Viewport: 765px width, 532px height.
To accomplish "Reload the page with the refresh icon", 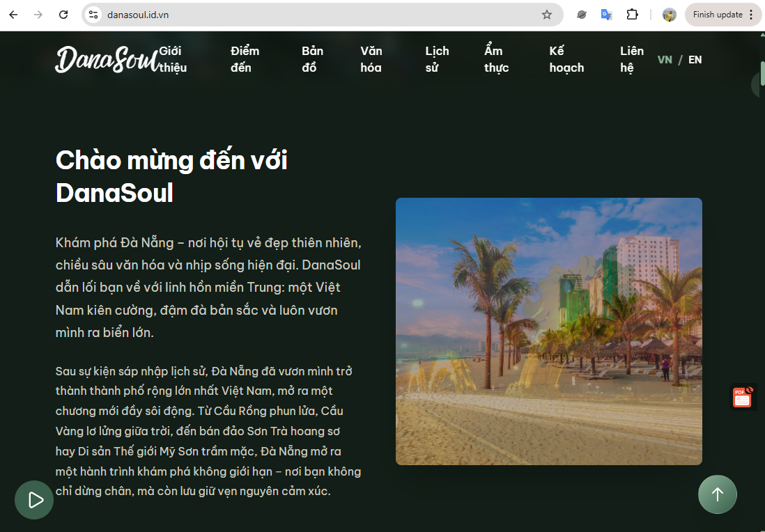I will tap(63, 15).
